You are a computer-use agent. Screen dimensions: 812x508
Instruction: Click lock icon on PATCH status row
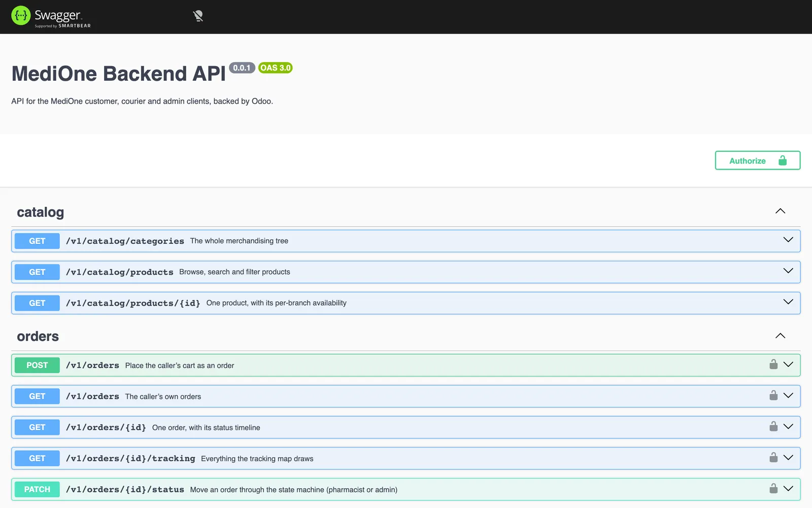(773, 488)
